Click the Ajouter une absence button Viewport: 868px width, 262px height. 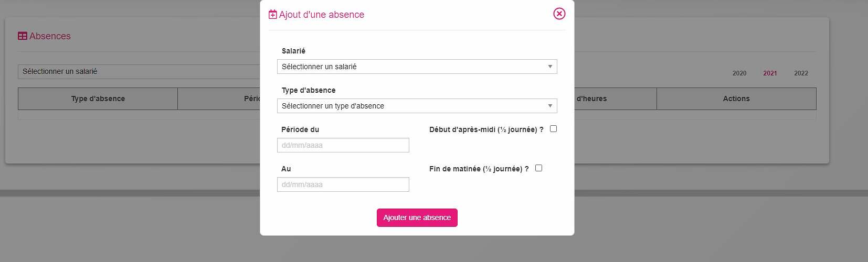pos(417,217)
